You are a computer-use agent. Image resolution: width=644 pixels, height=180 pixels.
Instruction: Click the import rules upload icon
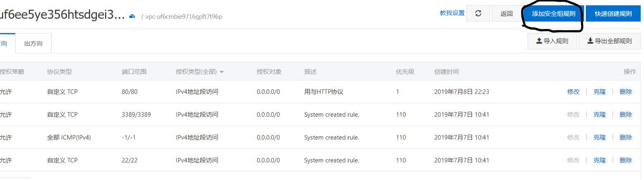click(539, 41)
